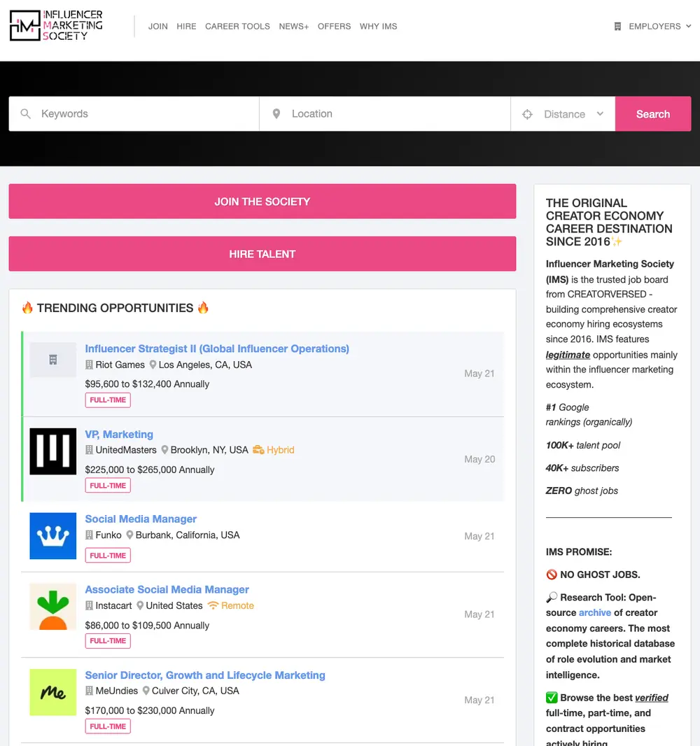
Task: Open the Funko crown logo
Action: point(52,536)
